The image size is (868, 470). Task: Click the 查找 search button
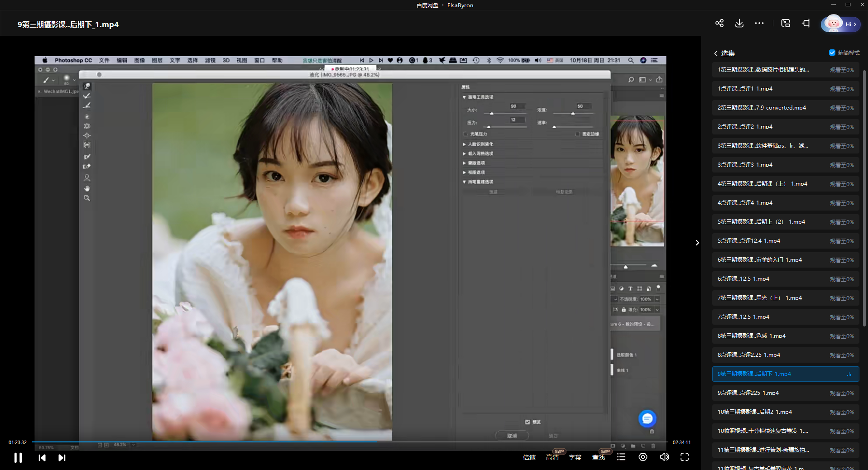(599, 457)
